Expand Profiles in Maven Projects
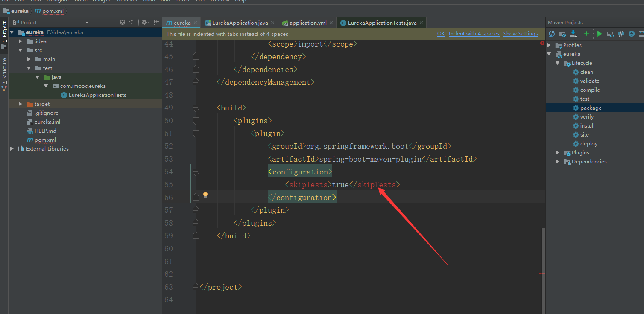 coord(550,45)
